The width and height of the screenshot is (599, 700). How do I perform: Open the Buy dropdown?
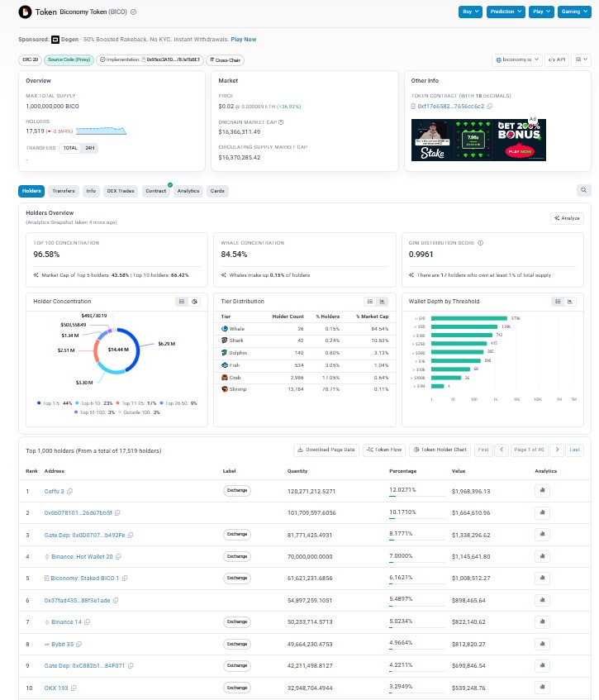click(470, 12)
